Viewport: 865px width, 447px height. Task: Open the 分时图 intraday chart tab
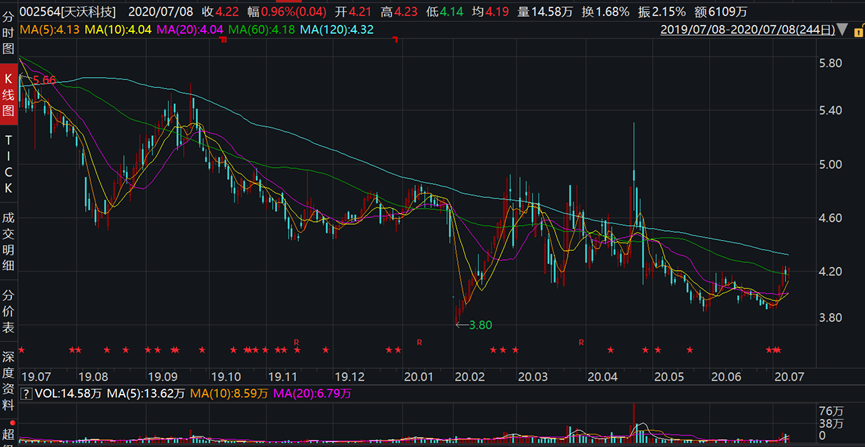[x=9, y=30]
